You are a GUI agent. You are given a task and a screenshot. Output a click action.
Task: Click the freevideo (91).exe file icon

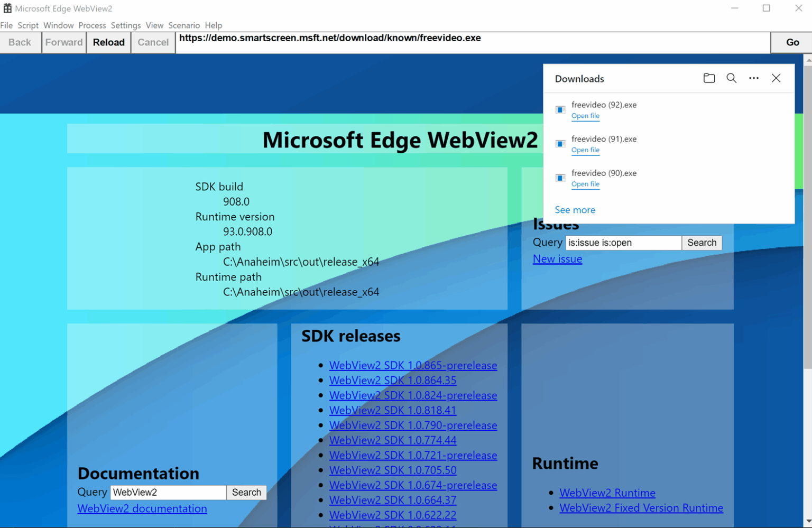point(560,144)
